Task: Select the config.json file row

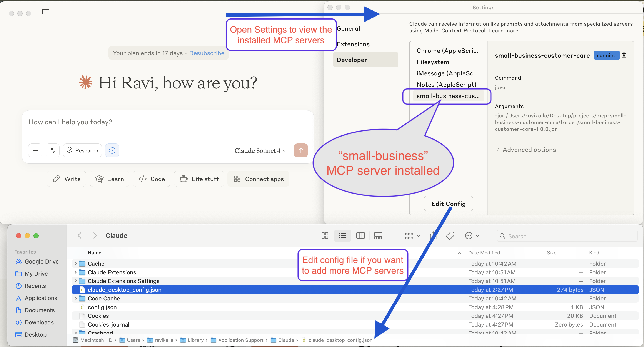Action: tap(355, 307)
